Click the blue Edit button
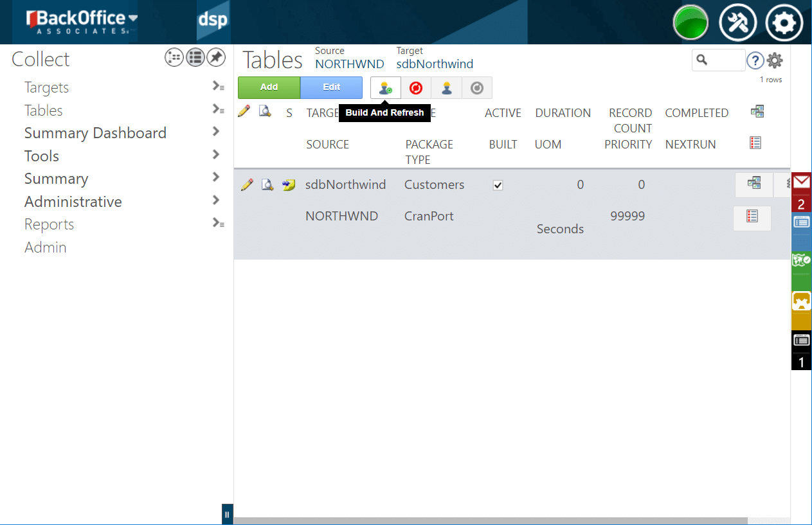Viewport: 812px width, 525px height. coord(331,87)
